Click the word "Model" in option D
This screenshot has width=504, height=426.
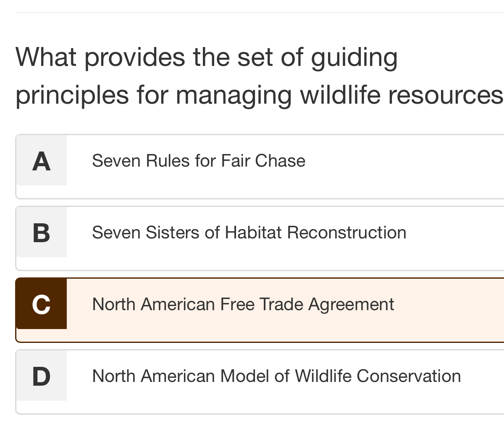pyautogui.click(x=244, y=376)
